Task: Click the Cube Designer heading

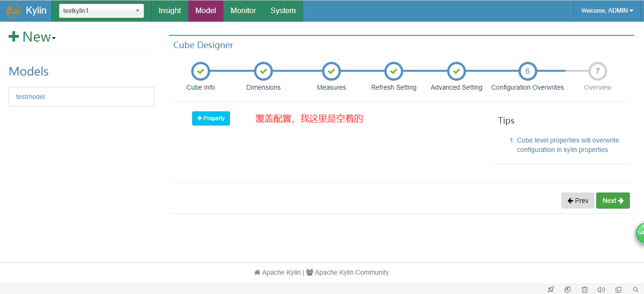Action: 203,45
